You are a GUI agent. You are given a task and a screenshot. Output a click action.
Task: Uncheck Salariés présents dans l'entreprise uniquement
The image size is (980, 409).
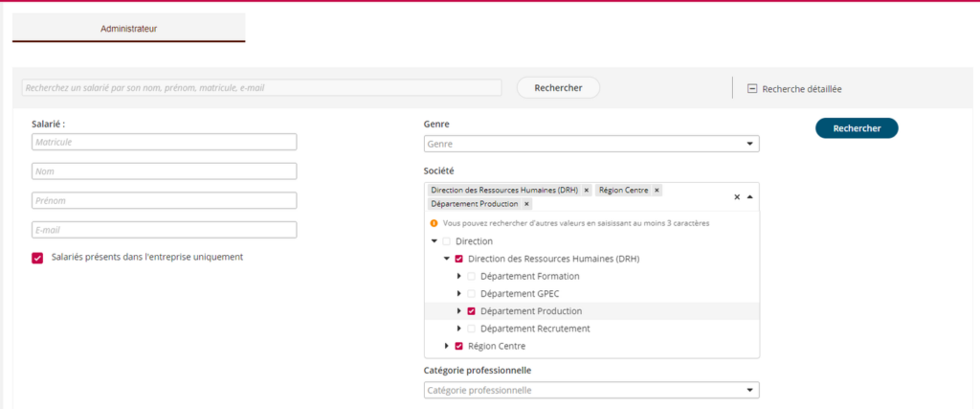click(x=37, y=257)
